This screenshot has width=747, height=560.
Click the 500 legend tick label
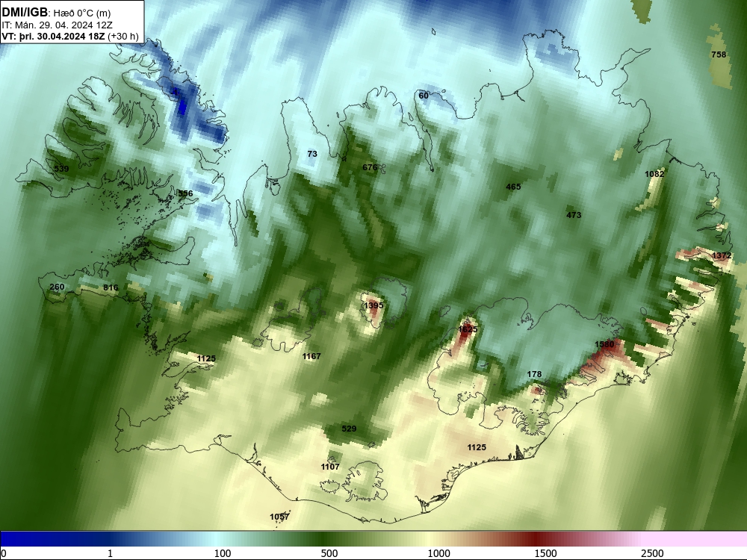coord(329,553)
